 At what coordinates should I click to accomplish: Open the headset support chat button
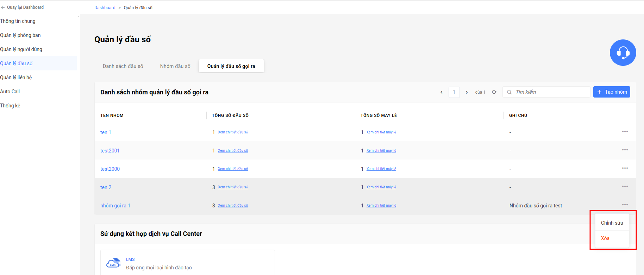pyautogui.click(x=623, y=52)
